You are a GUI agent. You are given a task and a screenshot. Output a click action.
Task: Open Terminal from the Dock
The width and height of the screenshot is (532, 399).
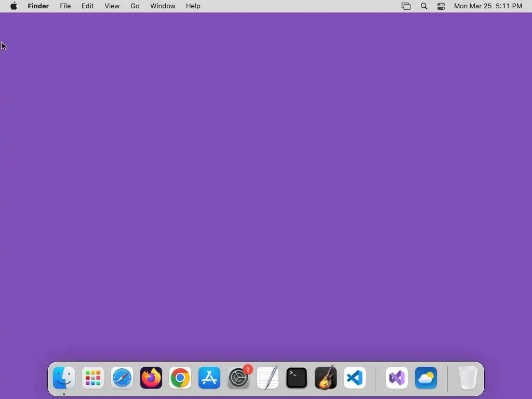pos(297,378)
